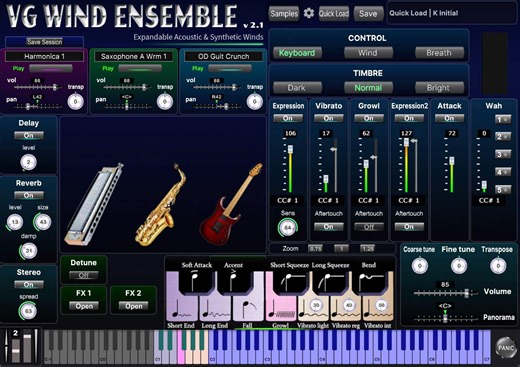Select the Growl articulation key
The height and width of the screenshot is (367, 520).
tap(281, 309)
